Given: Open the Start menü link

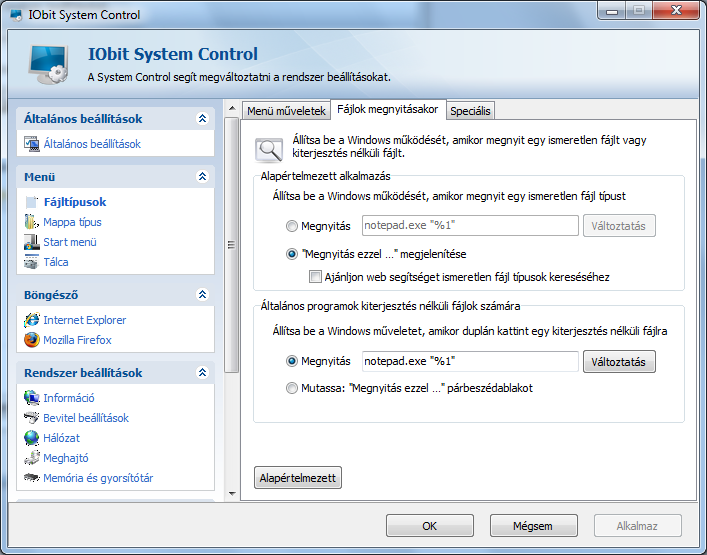Looking at the screenshot, I should 70,242.
